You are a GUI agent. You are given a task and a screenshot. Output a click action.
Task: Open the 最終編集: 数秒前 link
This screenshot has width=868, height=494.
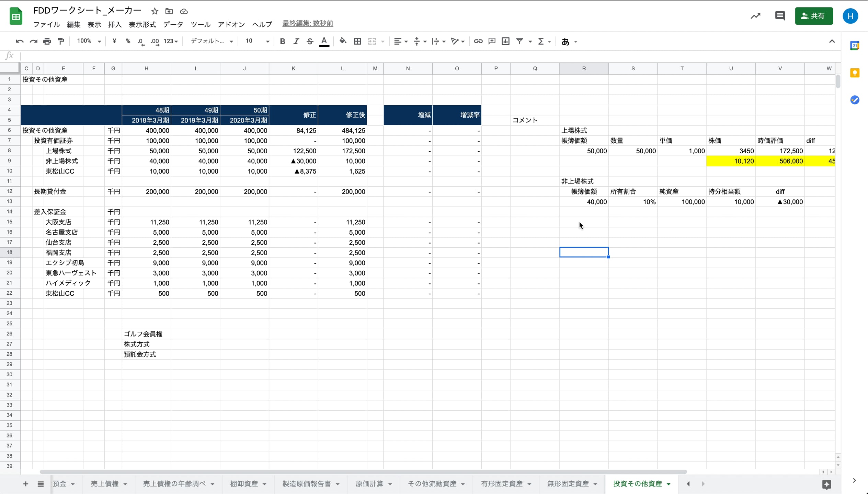pos(307,23)
